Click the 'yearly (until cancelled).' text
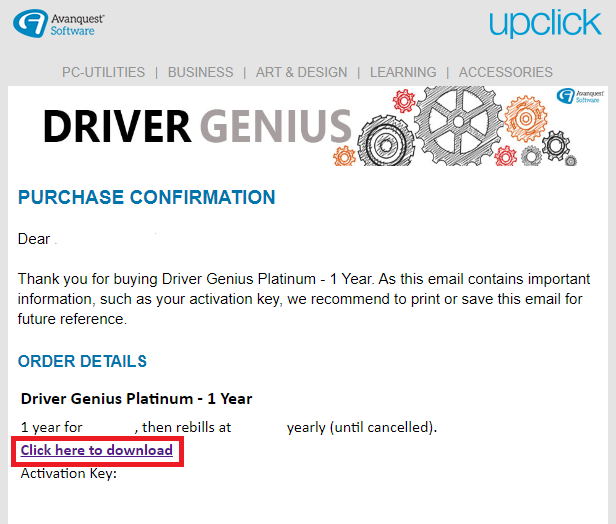 (x=362, y=427)
